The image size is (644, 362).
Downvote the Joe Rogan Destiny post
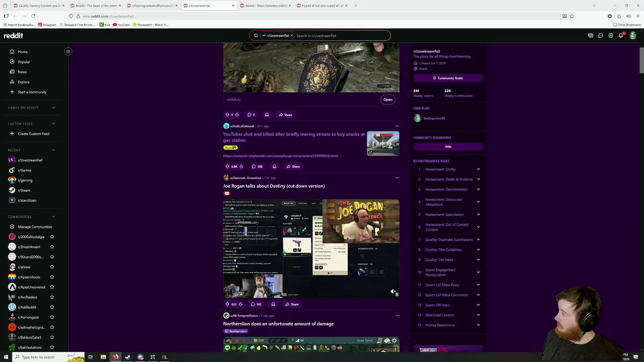pyautogui.click(x=240, y=304)
